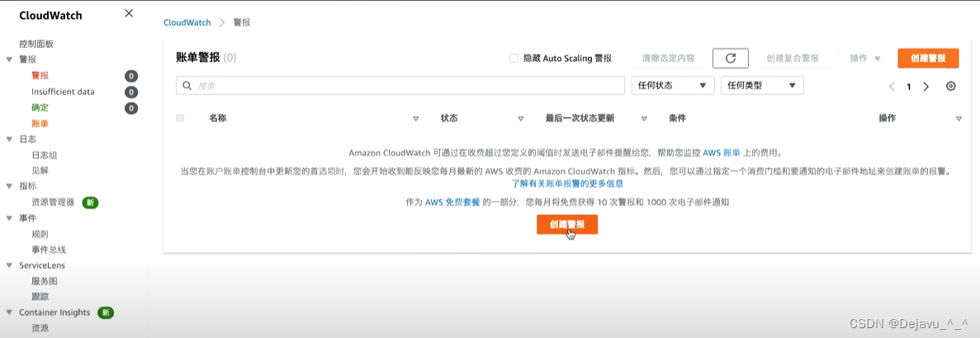Open 资源管理器 in sidebar
Viewport: 980px width, 338px height.
pos(53,202)
